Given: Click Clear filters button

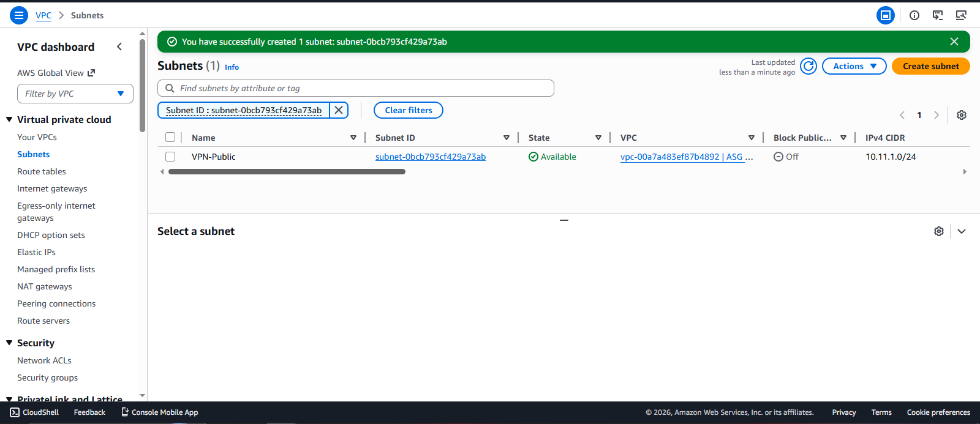Looking at the screenshot, I should pyautogui.click(x=409, y=110).
